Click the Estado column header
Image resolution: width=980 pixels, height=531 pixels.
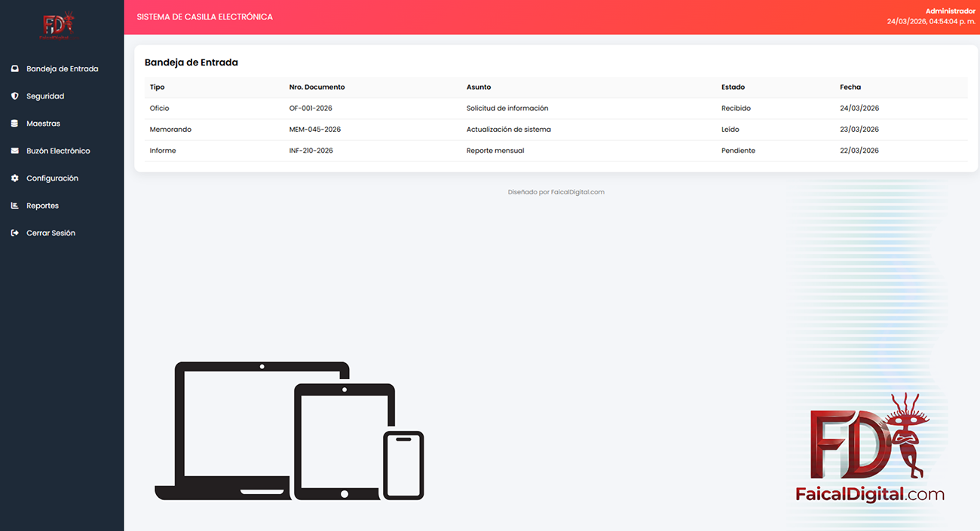pos(733,87)
